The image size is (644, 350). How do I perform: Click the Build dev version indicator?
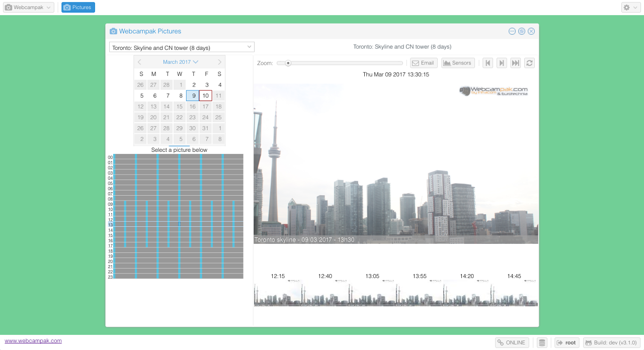(x=611, y=343)
